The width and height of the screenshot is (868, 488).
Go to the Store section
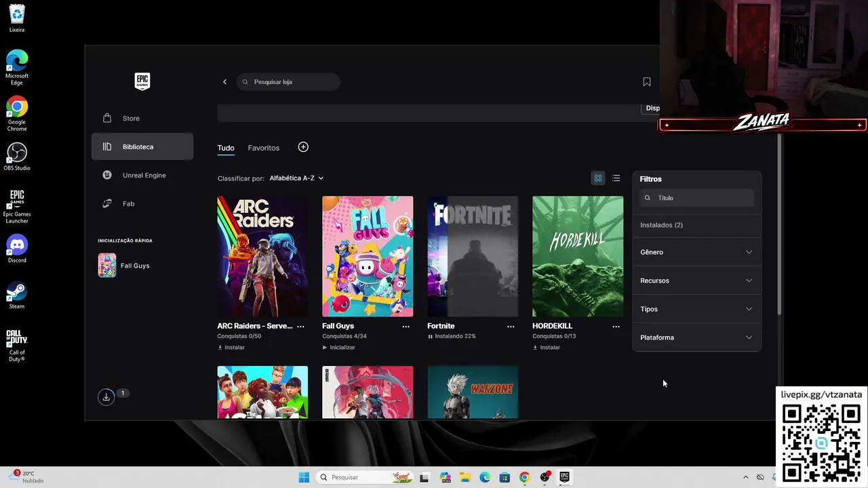coord(142,118)
